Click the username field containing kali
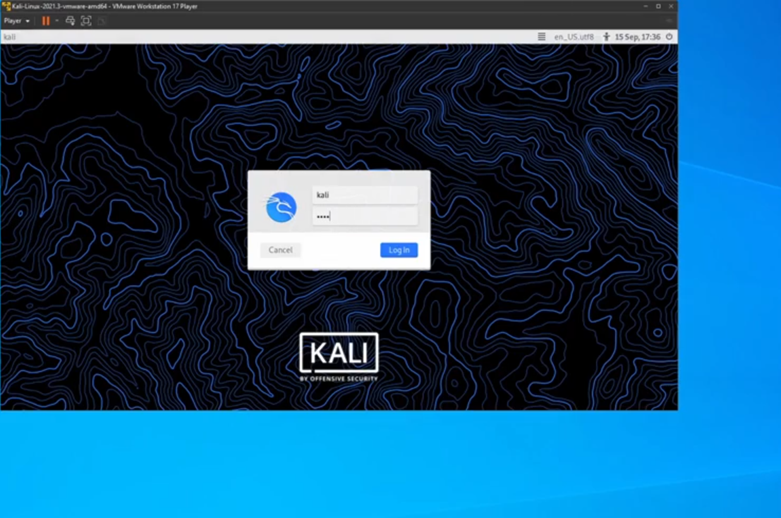This screenshot has height=518, width=781. click(365, 195)
